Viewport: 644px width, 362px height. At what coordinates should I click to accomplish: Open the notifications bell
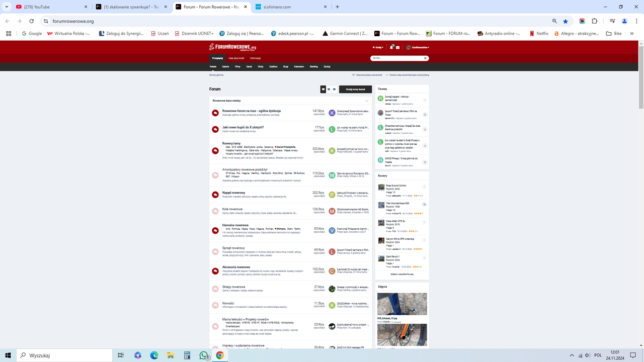[x=391, y=47]
